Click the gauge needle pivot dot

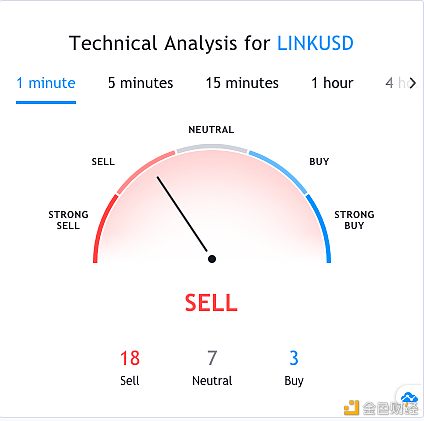[212, 259]
